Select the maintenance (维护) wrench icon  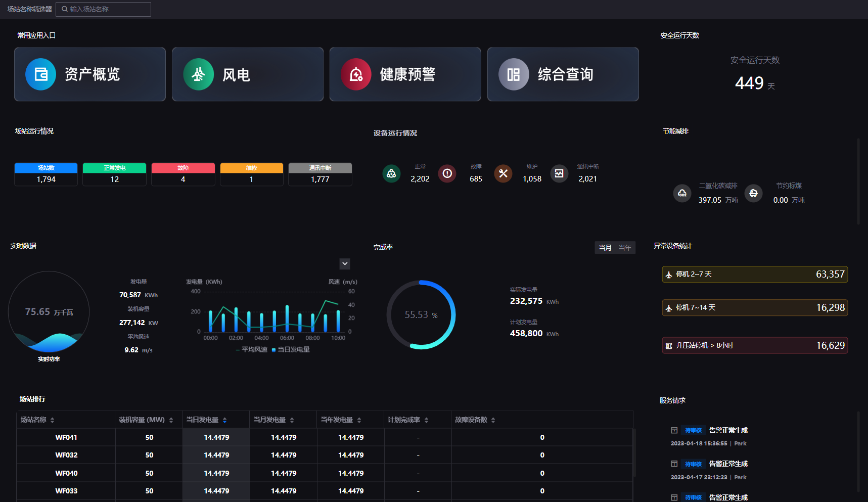503,173
